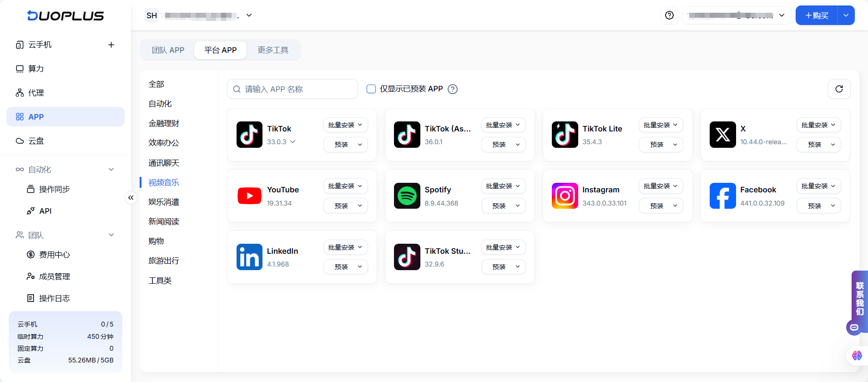
Task: Select 通讯聊天 category
Action: tap(164, 163)
